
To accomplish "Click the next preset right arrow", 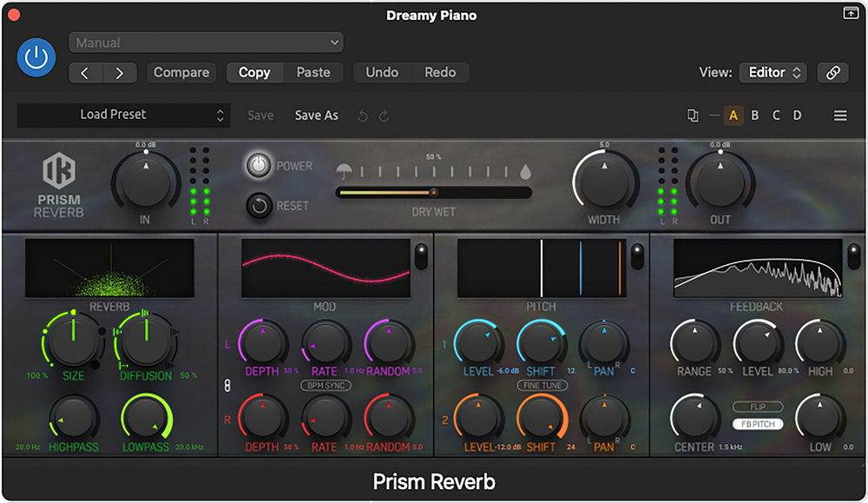I will click(x=120, y=73).
